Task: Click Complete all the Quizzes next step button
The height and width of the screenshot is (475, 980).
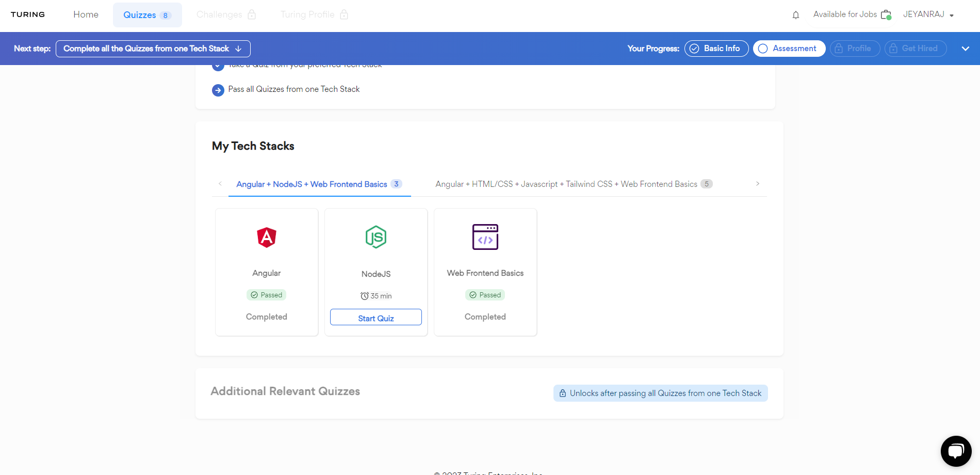Action: (153, 49)
